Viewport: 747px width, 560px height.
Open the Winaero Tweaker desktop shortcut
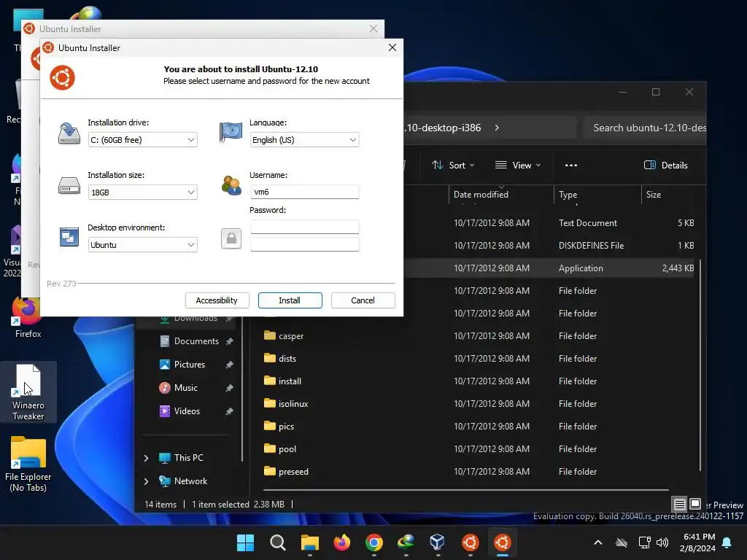click(28, 392)
